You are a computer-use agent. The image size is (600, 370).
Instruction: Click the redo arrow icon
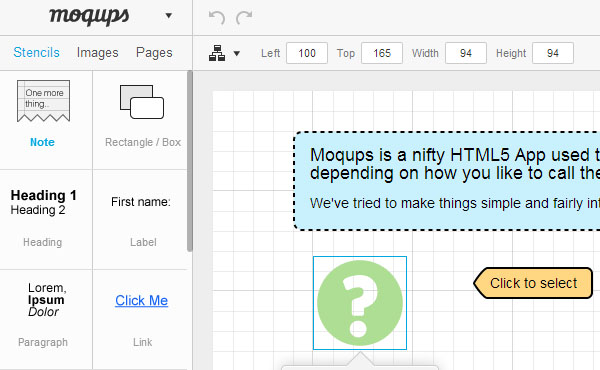(x=244, y=18)
